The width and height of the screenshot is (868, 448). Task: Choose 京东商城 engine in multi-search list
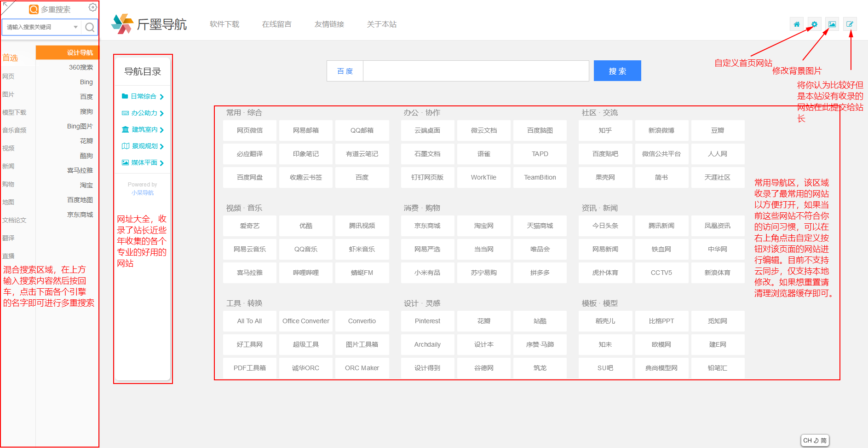click(80, 215)
